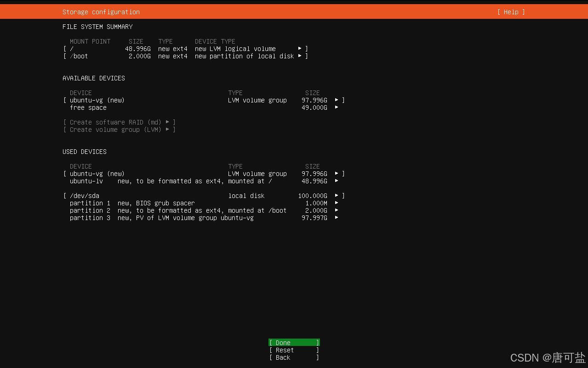Click the USED DEVICES heading

tap(85, 152)
